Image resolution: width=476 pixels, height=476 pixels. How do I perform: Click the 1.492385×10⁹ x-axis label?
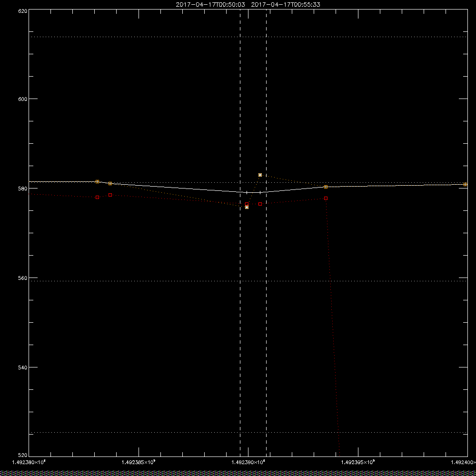pos(139,462)
